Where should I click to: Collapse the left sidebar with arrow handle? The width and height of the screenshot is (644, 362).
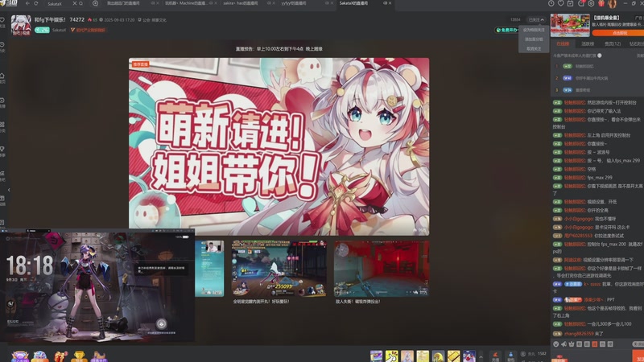point(9,190)
